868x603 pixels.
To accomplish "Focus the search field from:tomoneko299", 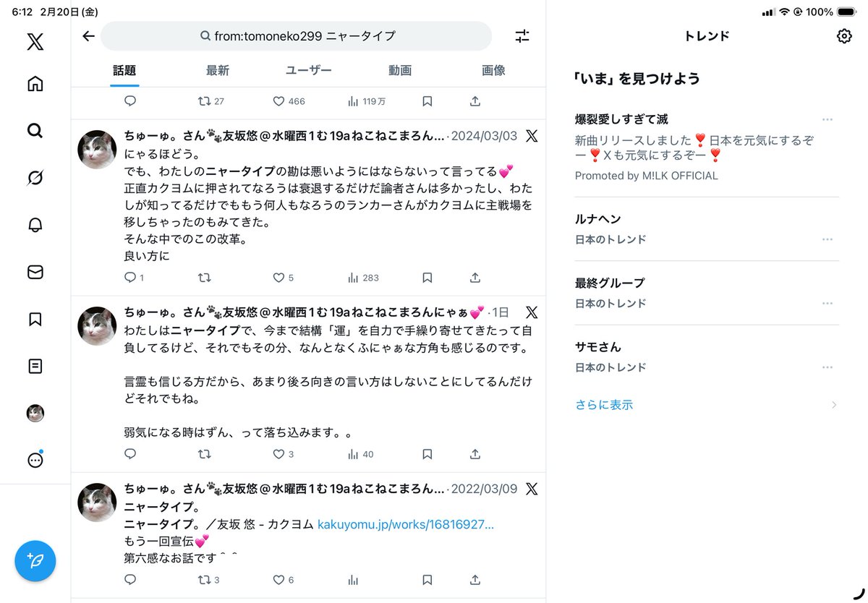I will (297, 36).
